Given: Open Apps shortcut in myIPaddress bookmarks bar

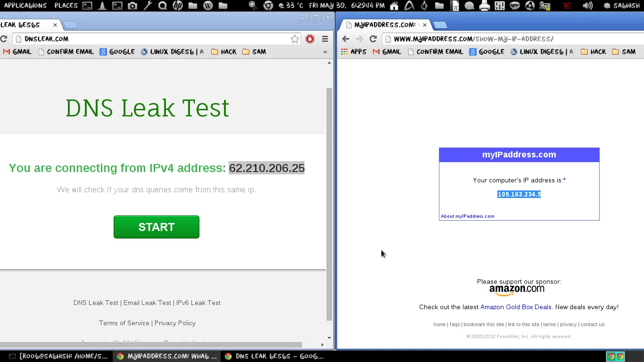Looking at the screenshot, I should 354,51.
